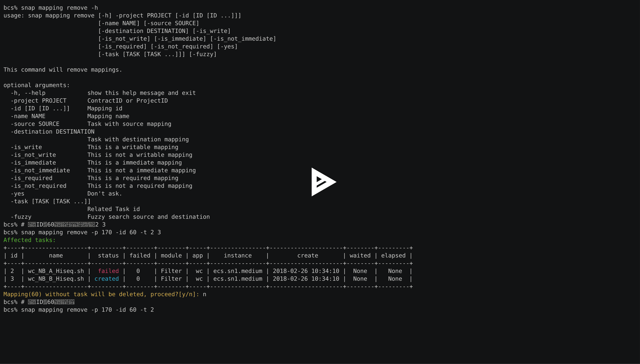This screenshot has width=640, height=364.
Task: Click the 'module' column header
Action: click(171, 256)
